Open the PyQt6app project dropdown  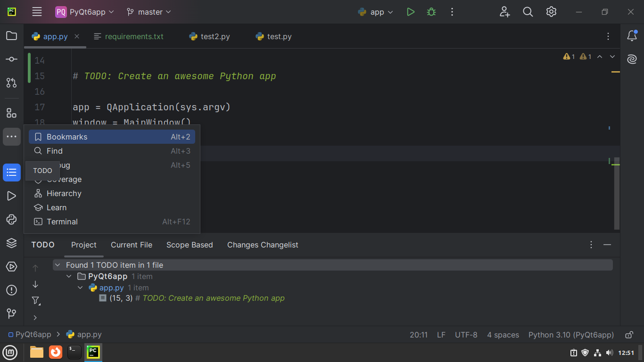(85, 12)
